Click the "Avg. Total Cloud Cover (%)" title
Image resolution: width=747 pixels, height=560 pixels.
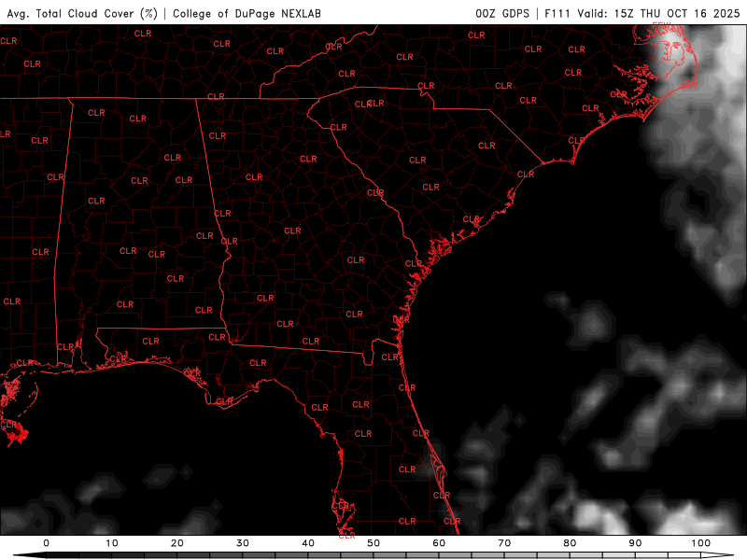(82, 13)
